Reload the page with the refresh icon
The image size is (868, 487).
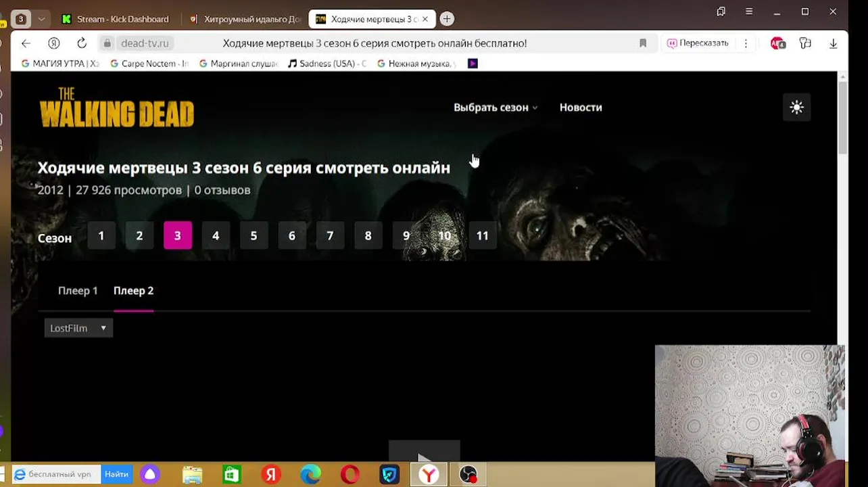82,43
